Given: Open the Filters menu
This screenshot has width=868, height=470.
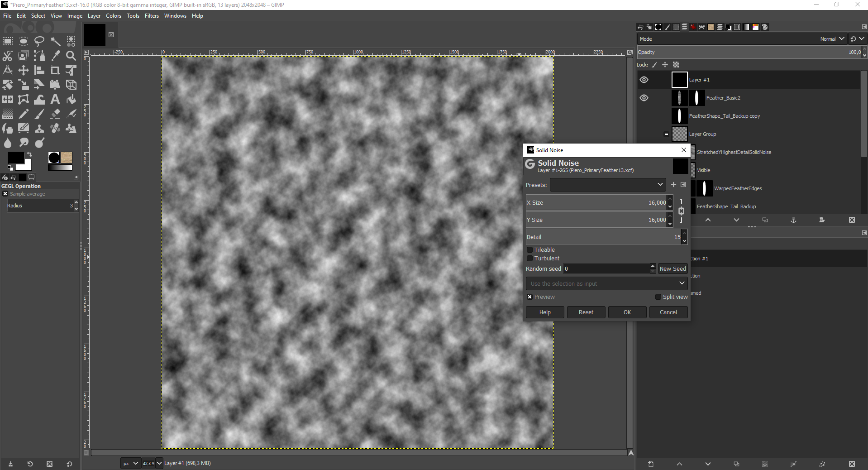Looking at the screenshot, I should point(152,15).
